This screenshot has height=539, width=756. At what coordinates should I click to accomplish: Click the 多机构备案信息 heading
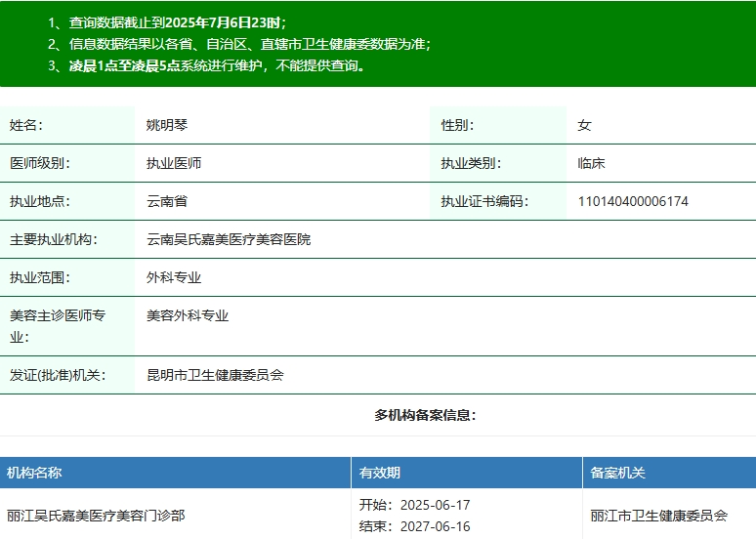425,415
